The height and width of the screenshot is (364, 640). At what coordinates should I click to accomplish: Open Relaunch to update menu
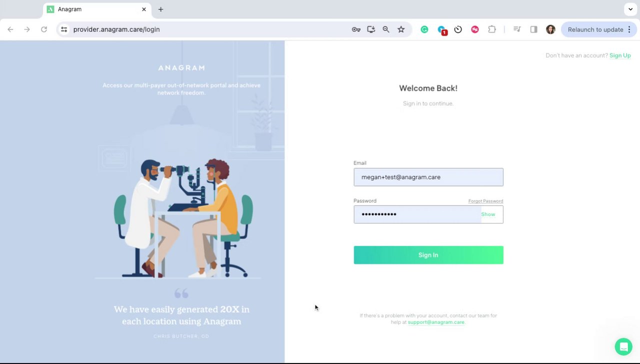599,29
